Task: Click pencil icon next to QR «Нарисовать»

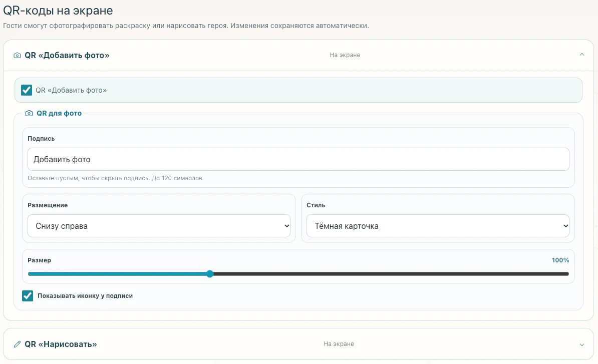Action: click(x=17, y=344)
